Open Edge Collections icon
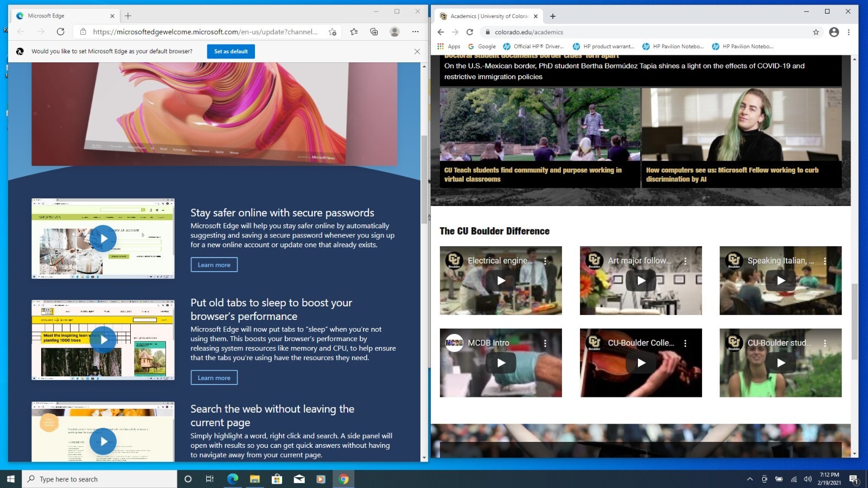The height and width of the screenshot is (488, 868). point(374,31)
